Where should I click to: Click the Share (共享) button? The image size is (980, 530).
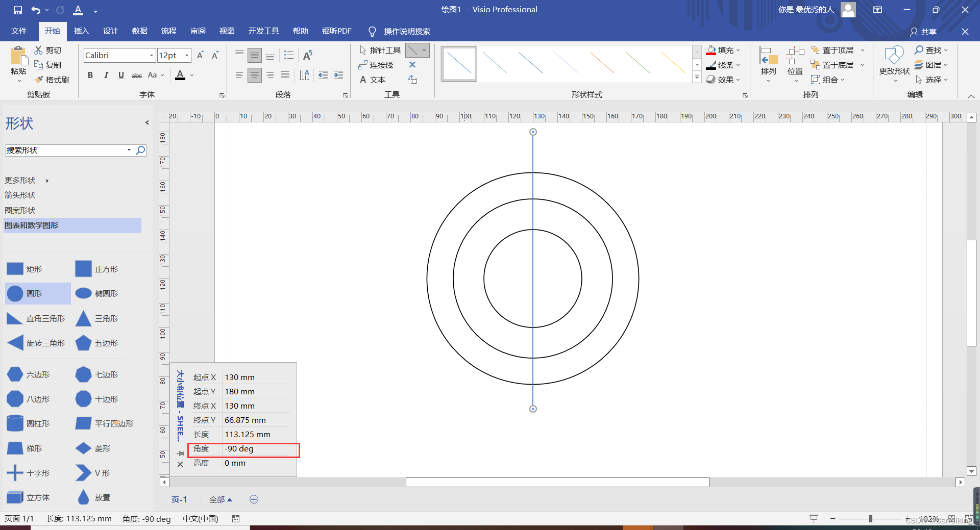(923, 32)
